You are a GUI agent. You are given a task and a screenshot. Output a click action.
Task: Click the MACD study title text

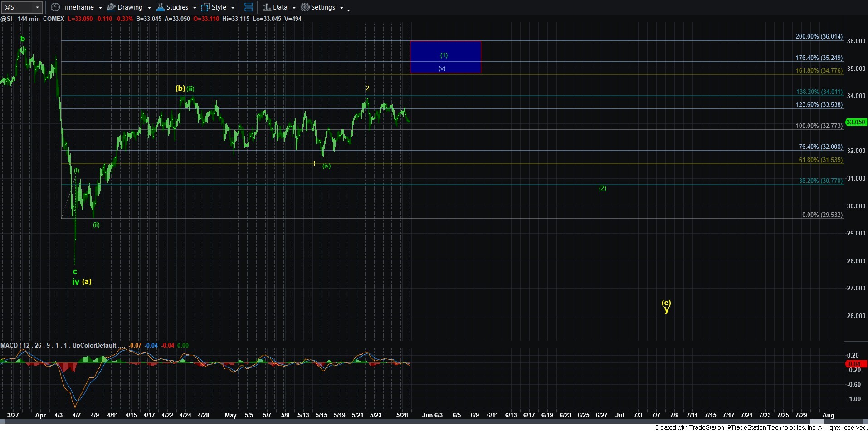tap(63, 345)
